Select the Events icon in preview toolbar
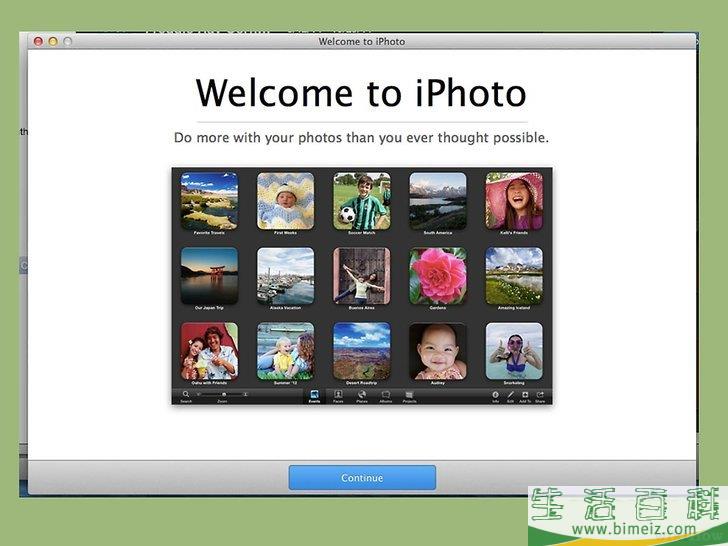728x546 pixels. (x=314, y=395)
